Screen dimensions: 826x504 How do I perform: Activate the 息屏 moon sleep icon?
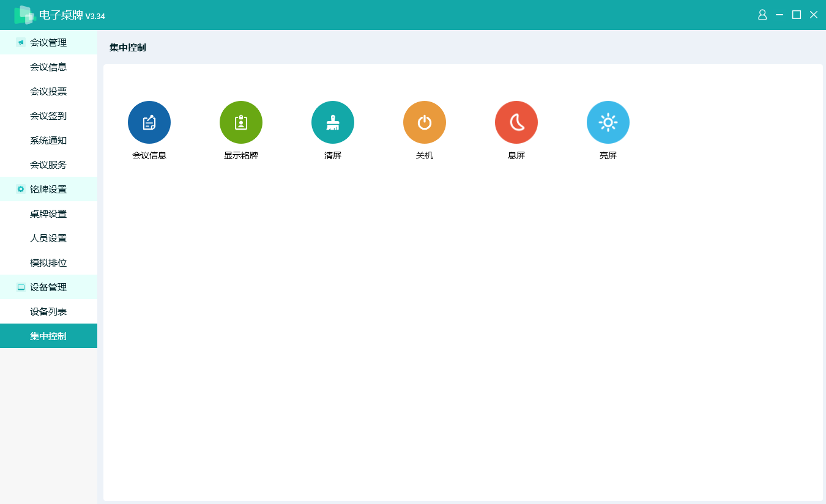coord(516,122)
